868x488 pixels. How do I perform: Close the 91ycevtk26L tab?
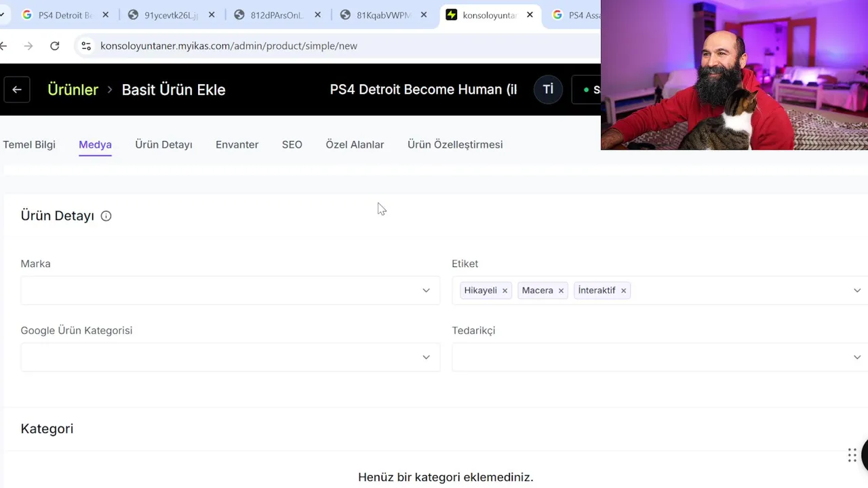(211, 15)
